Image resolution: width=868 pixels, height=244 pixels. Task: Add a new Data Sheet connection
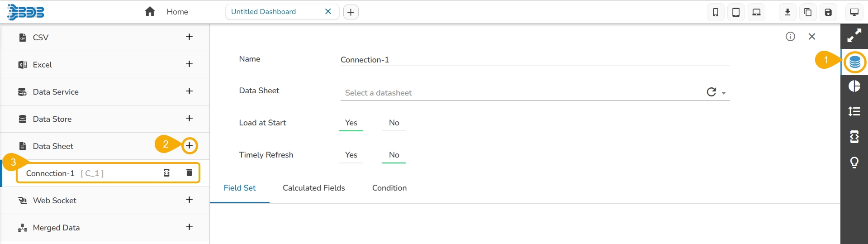pos(189,146)
